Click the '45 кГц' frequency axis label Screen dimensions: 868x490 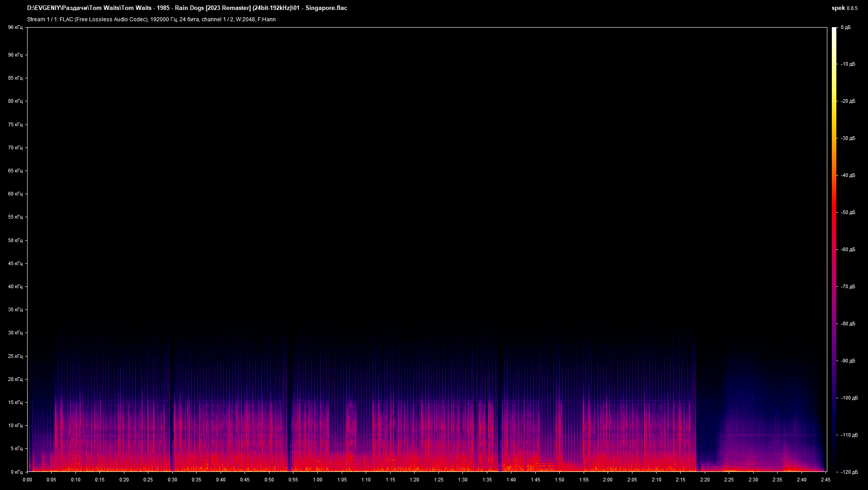(x=15, y=264)
